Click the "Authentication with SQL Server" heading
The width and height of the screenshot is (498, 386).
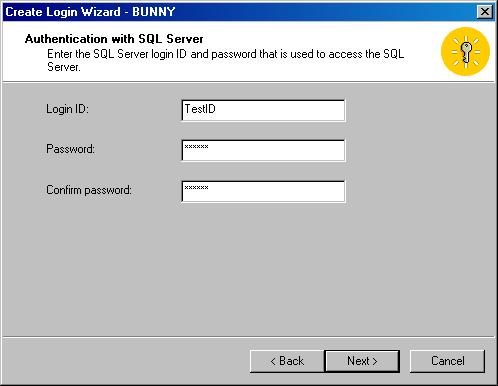114,39
